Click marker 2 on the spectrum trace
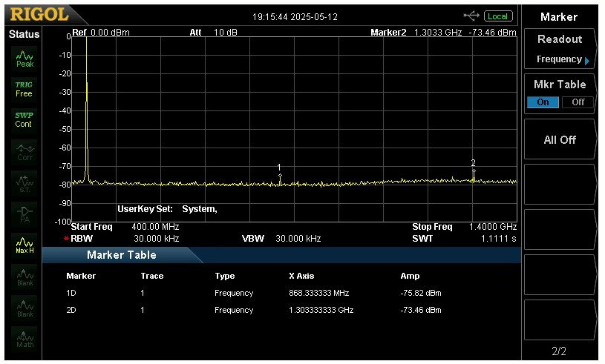 [474, 171]
